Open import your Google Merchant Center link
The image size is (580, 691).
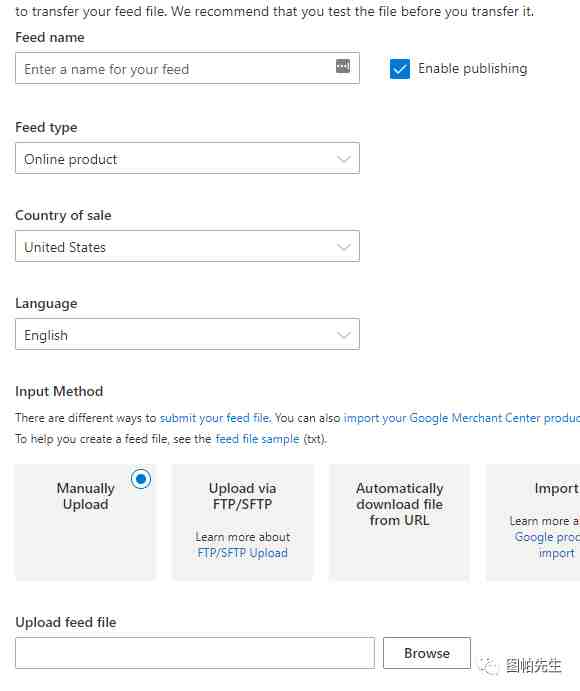pos(461,418)
